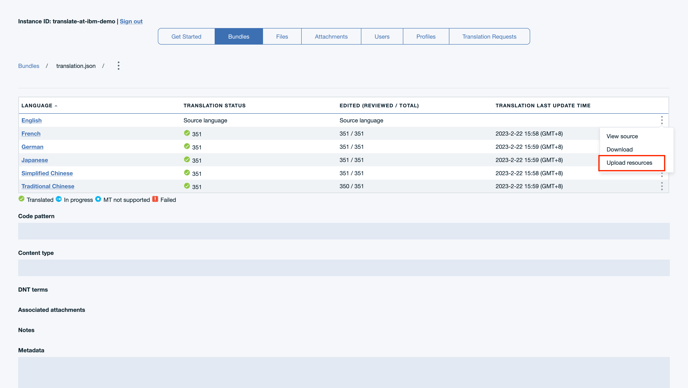Click the green status icon for Traditional Chinese
The height and width of the screenshot is (388, 688).
[187, 186]
